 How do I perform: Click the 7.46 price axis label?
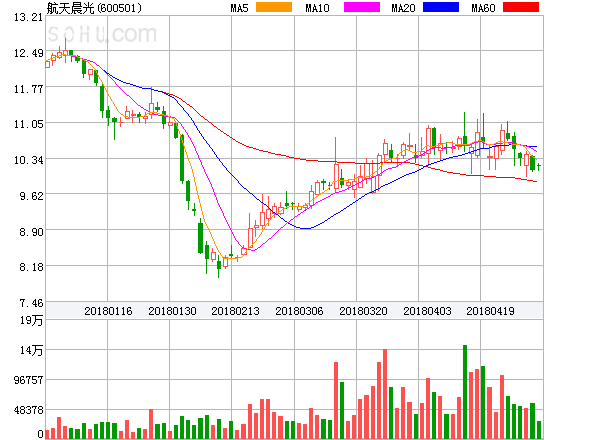(31, 303)
